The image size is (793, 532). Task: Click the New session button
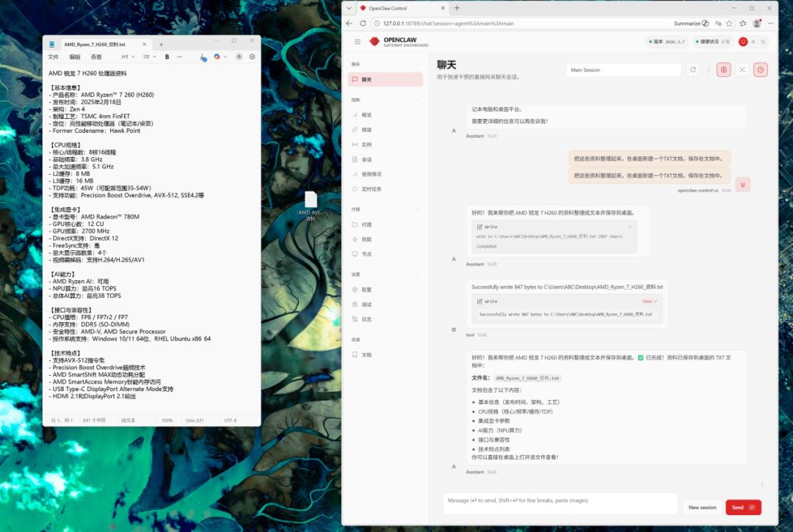(703, 507)
